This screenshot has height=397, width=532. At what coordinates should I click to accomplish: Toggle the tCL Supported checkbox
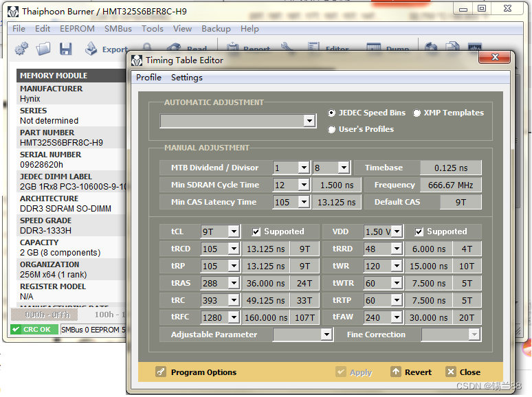coord(256,231)
